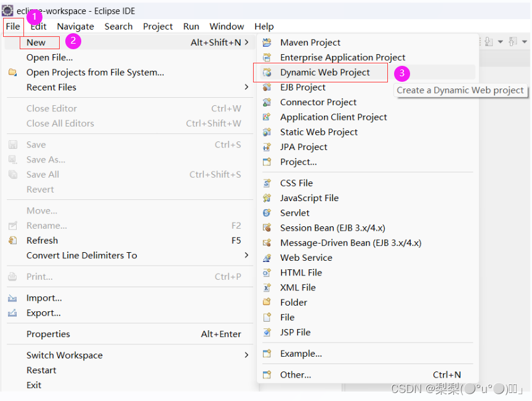Open the Window menu
Image resolution: width=532 pixels, height=401 pixels.
[227, 26]
